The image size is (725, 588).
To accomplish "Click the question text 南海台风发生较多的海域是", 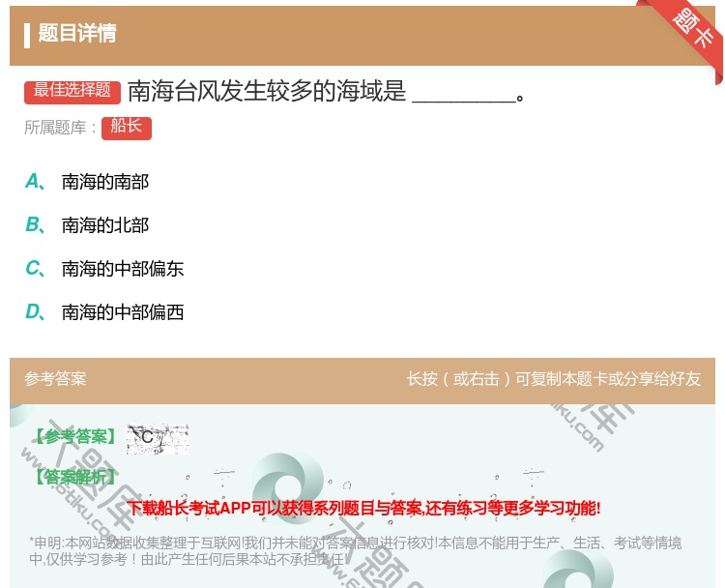I will coord(267,91).
